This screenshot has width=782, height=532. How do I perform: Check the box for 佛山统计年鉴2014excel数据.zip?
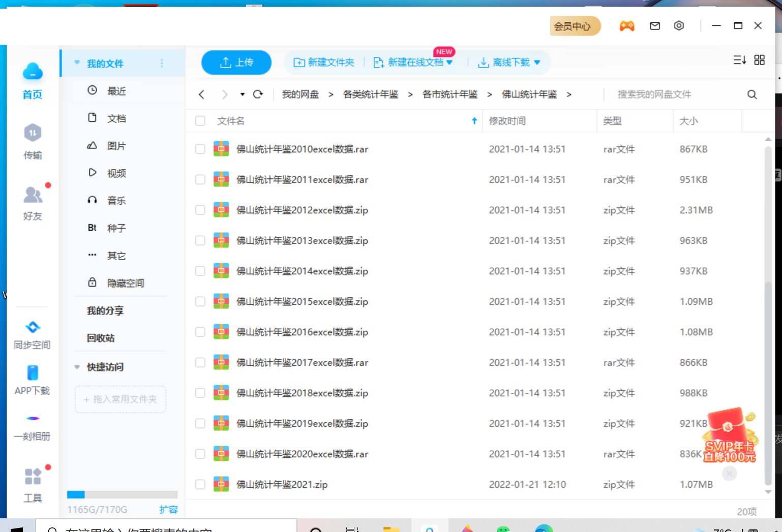[200, 271]
